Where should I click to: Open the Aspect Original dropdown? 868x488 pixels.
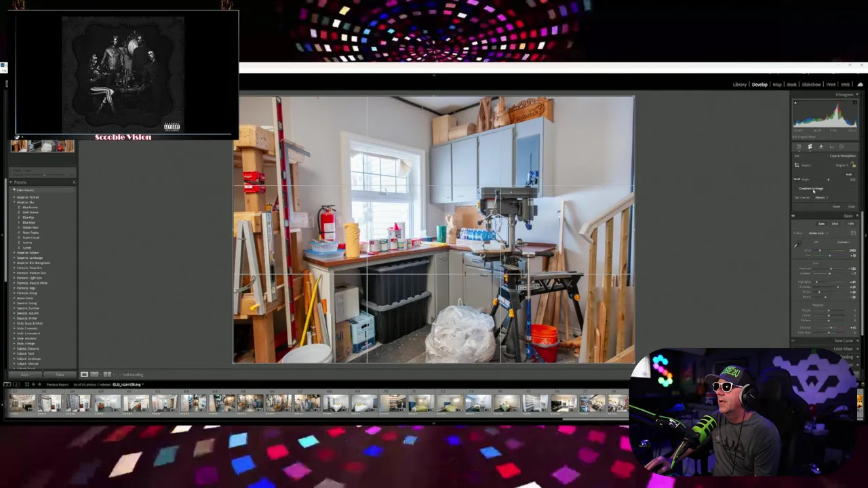(840, 165)
